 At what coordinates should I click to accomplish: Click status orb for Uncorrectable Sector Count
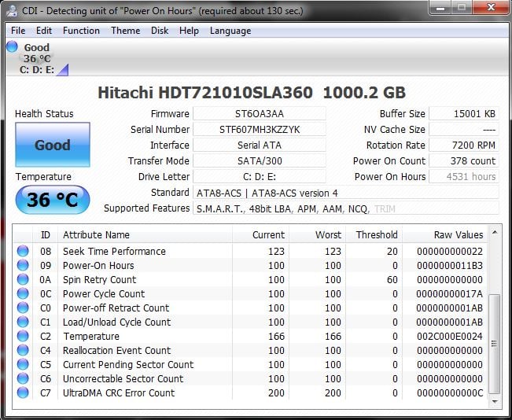[x=23, y=378]
